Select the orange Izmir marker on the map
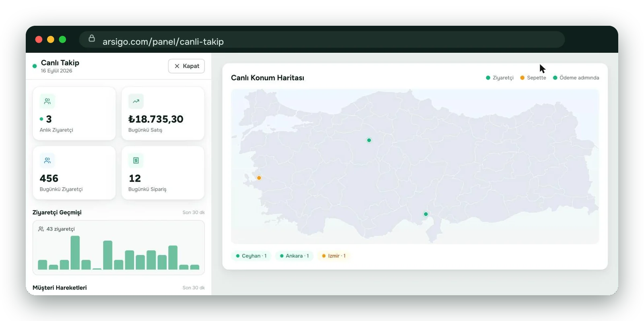 pyautogui.click(x=259, y=178)
